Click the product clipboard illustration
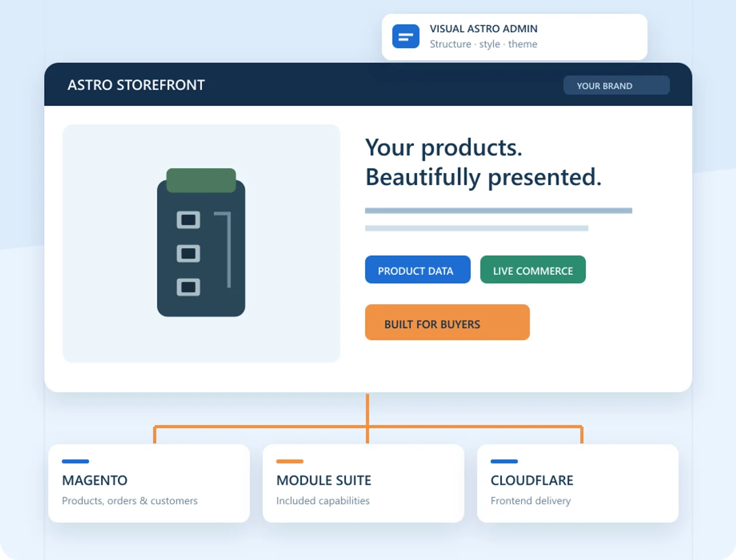The width and height of the screenshot is (736, 560). click(x=201, y=243)
